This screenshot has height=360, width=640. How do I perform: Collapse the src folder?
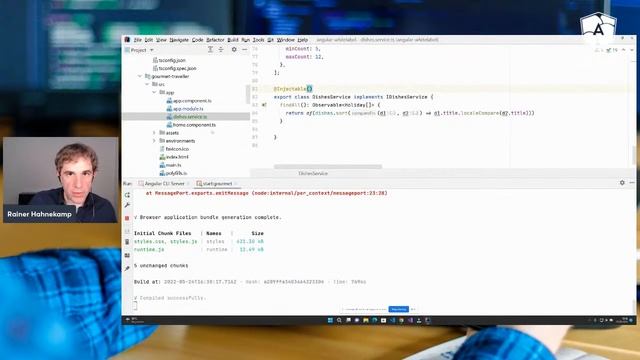point(147,84)
